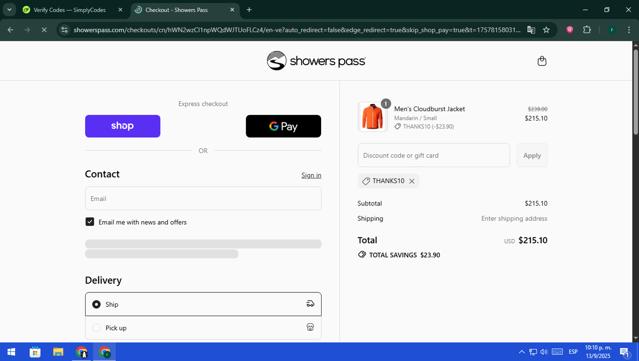Open the Extensions puzzle icon
The image size is (639, 361).
tap(586, 30)
